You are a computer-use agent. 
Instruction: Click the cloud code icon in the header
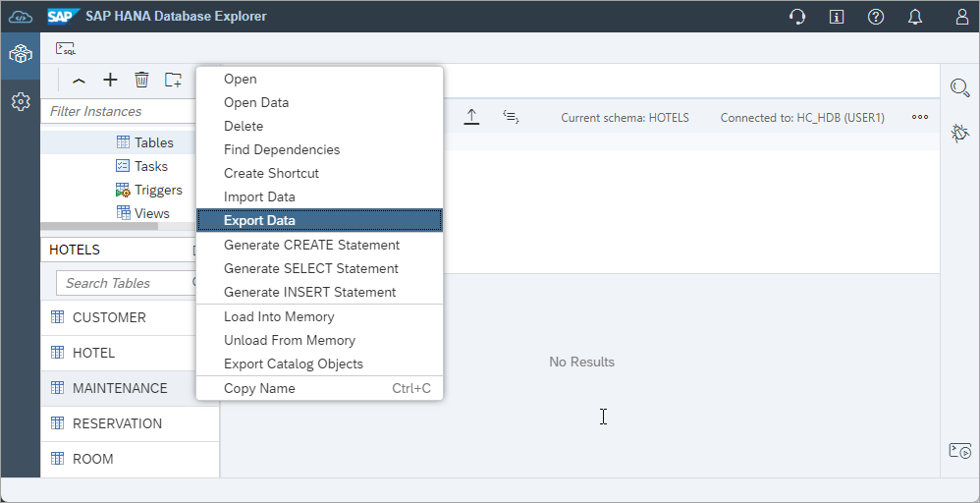coord(21,17)
